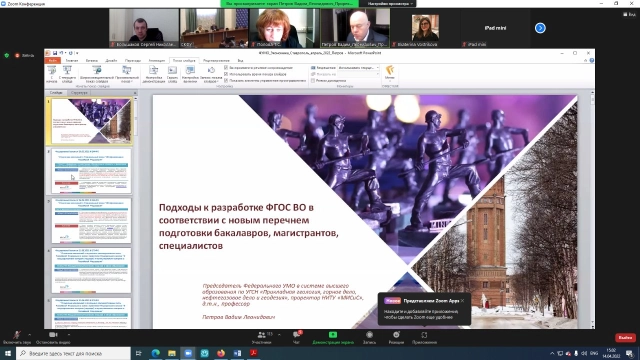
Task: Switch to Insert ribbon tab
Action: pyautogui.click(x=92, y=60)
